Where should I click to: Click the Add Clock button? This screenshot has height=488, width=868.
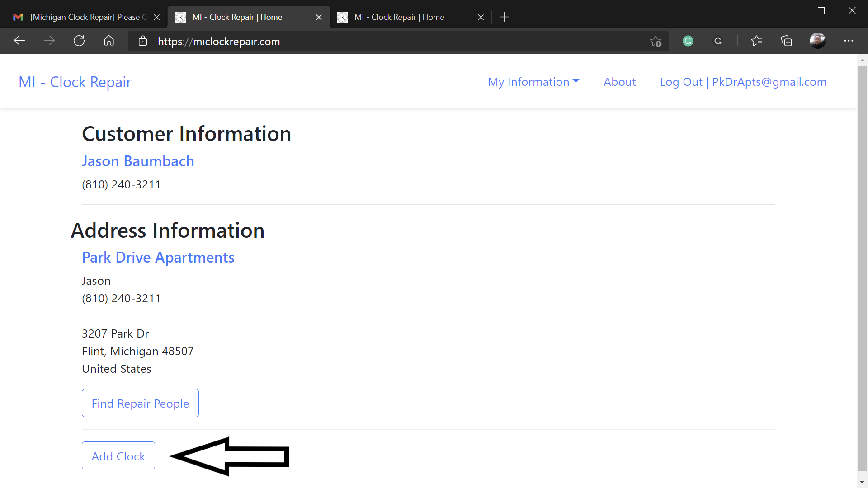tap(118, 456)
